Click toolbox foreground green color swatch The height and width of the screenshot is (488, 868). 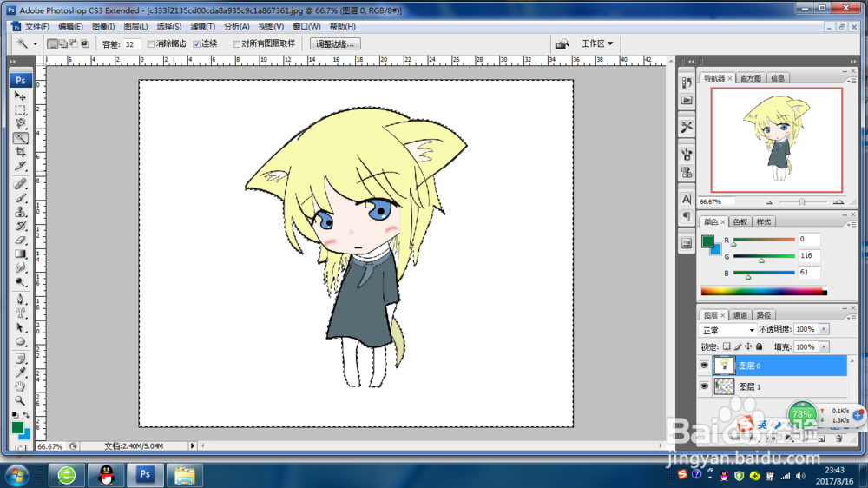point(17,427)
